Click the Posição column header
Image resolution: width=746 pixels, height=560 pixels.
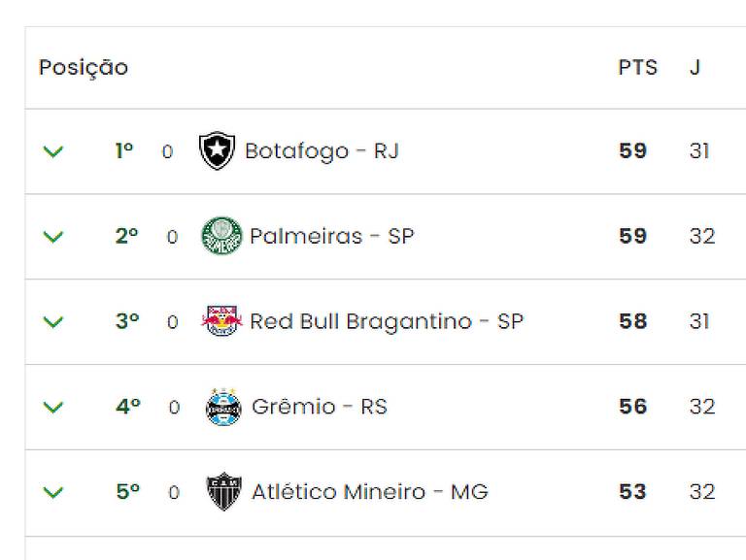coord(84,68)
